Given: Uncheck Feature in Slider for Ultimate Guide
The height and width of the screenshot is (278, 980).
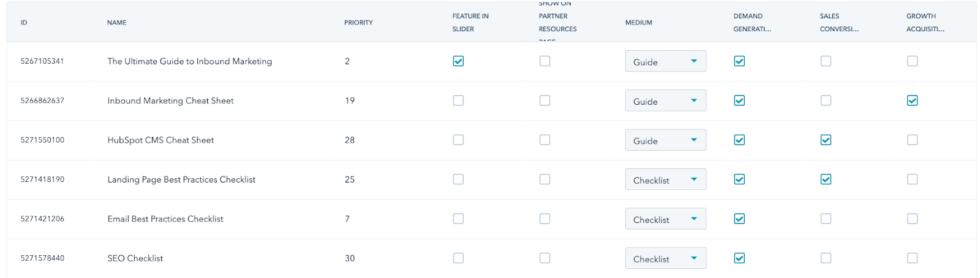Looking at the screenshot, I should [x=458, y=61].
